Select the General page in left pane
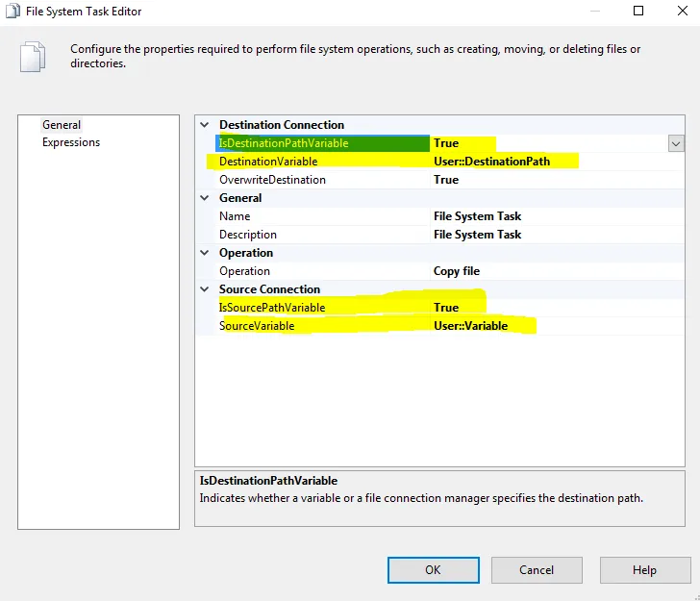This screenshot has width=700, height=601. [62, 125]
